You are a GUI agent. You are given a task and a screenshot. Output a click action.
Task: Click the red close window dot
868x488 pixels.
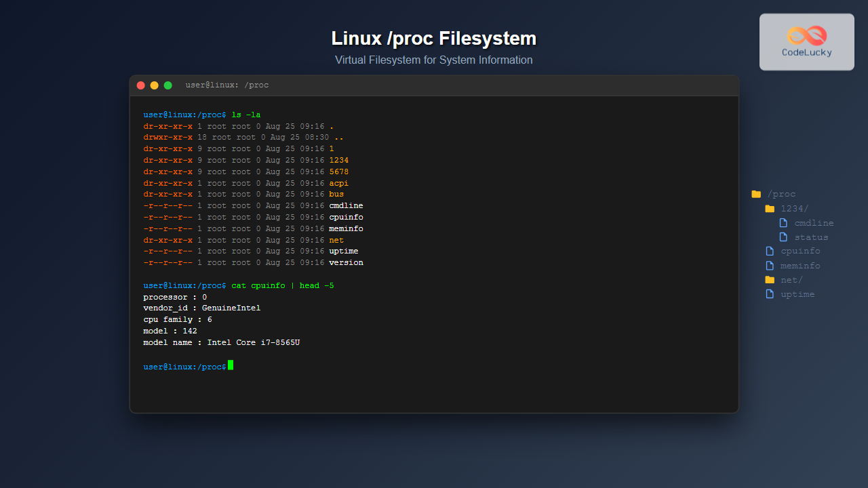pos(141,85)
